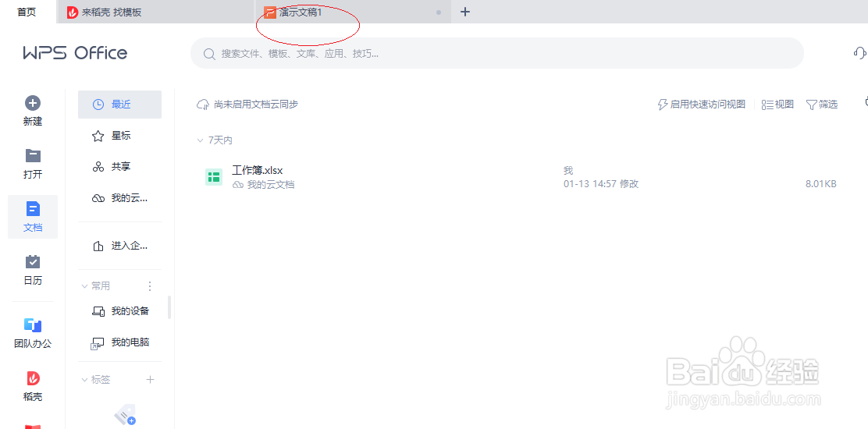Open the headset customer service icon
The image size is (868, 429).
[859, 52]
